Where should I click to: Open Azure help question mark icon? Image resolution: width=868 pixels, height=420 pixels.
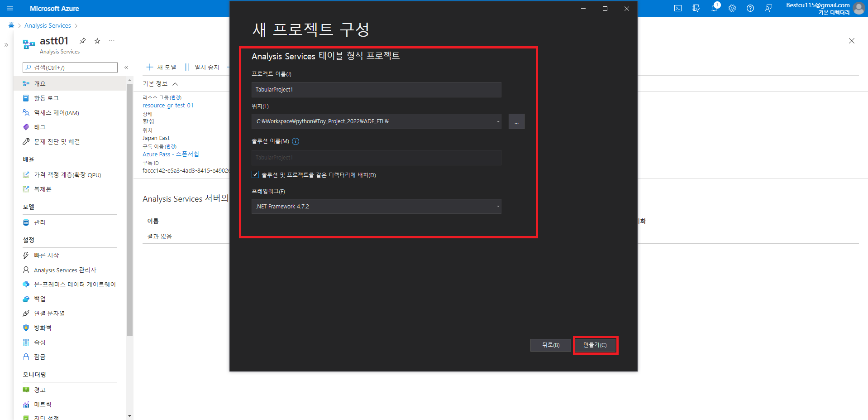click(x=750, y=8)
